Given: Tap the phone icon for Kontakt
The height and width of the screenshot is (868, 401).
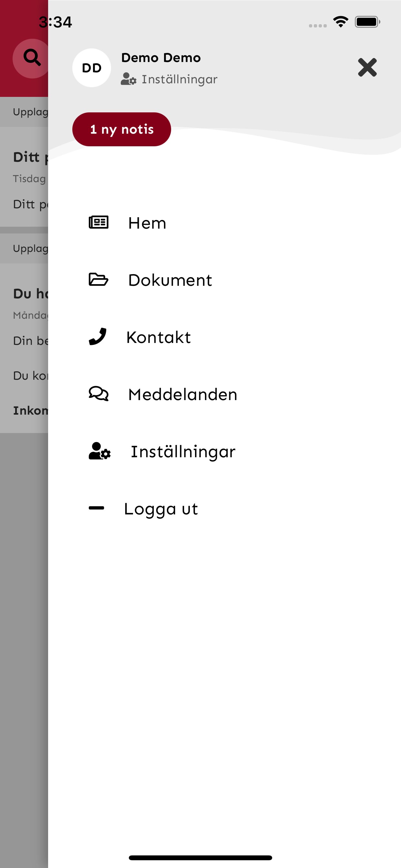Looking at the screenshot, I should (98, 336).
